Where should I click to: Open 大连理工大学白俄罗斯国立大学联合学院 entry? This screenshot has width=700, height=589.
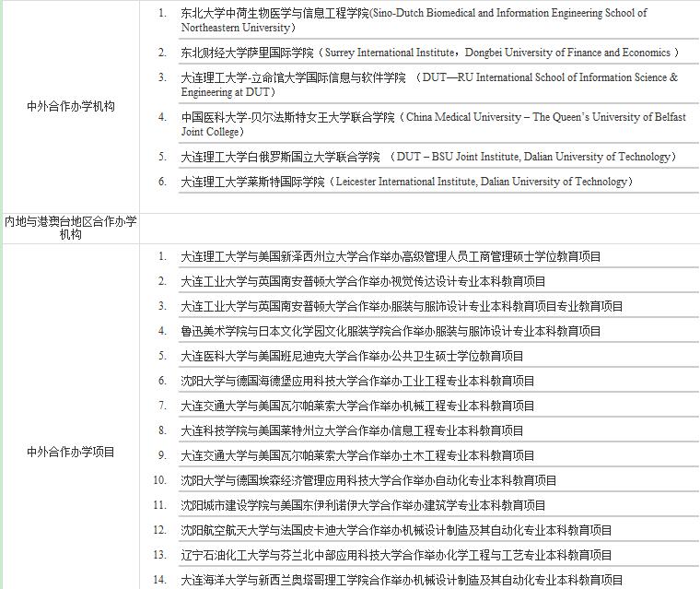[428, 157]
